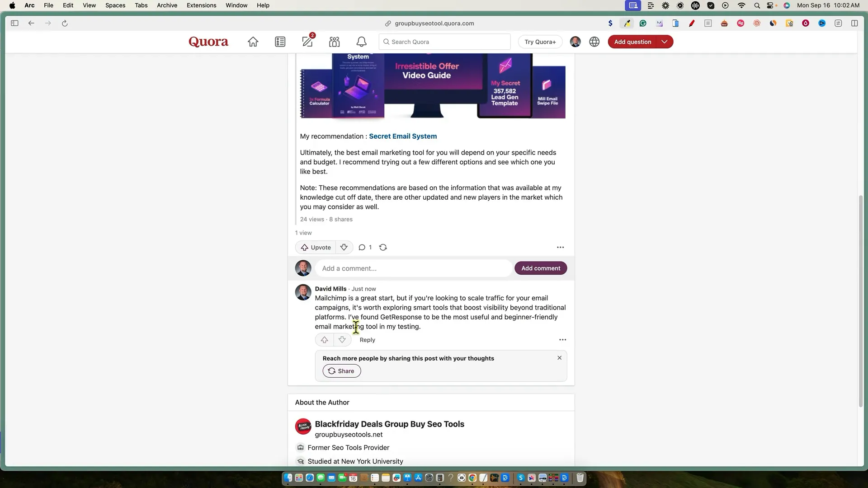Open the Secret Email System link
868x488 pixels.
coord(402,136)
